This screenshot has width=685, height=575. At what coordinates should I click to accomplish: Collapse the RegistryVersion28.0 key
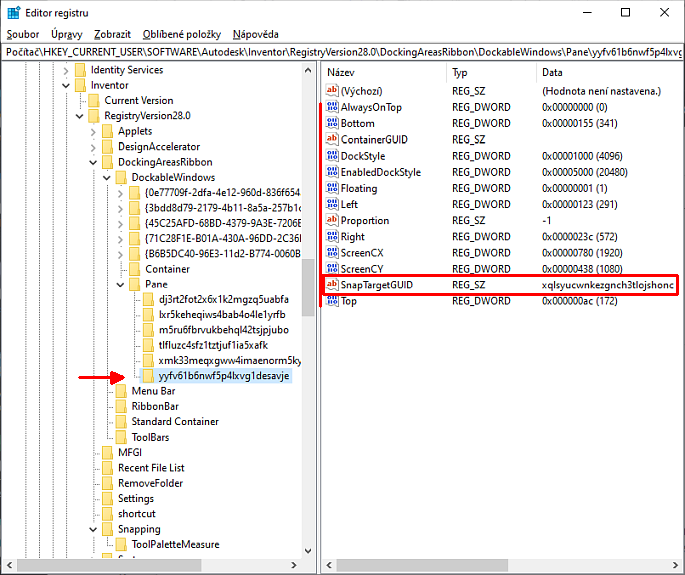80,116
